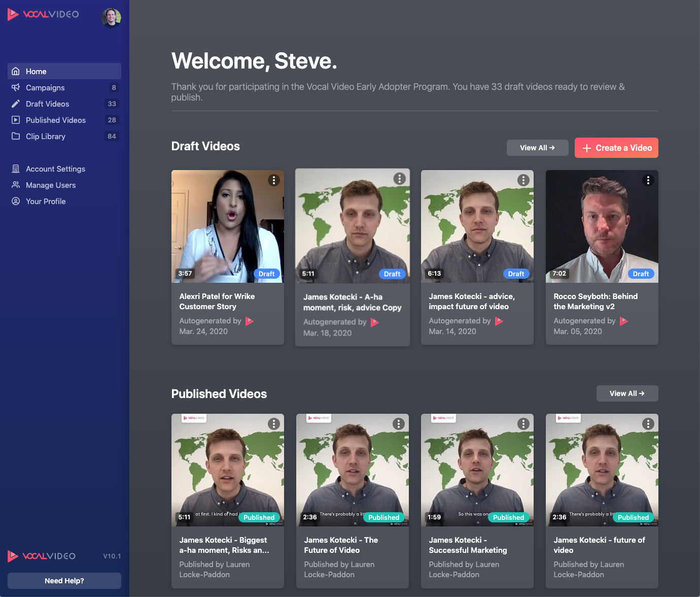The image size is (700, 597).
Task: Open title 'Rocco Seyboth: Behind the Marketing v2'
Action: click(x=596, y=302)
